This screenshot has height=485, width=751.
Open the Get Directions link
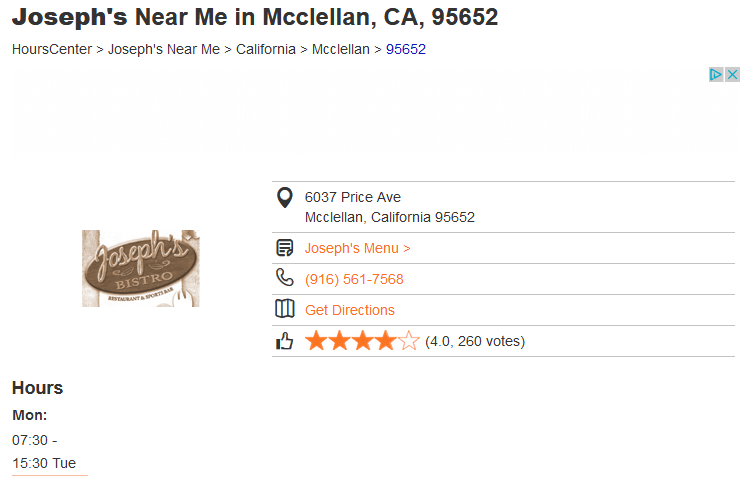[350, 310]
